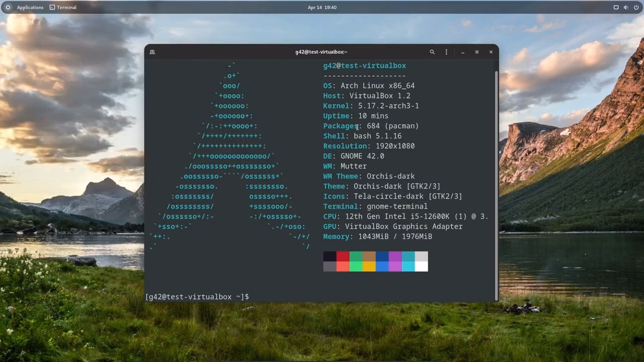Click the volume tray icon

click(626, 8)
